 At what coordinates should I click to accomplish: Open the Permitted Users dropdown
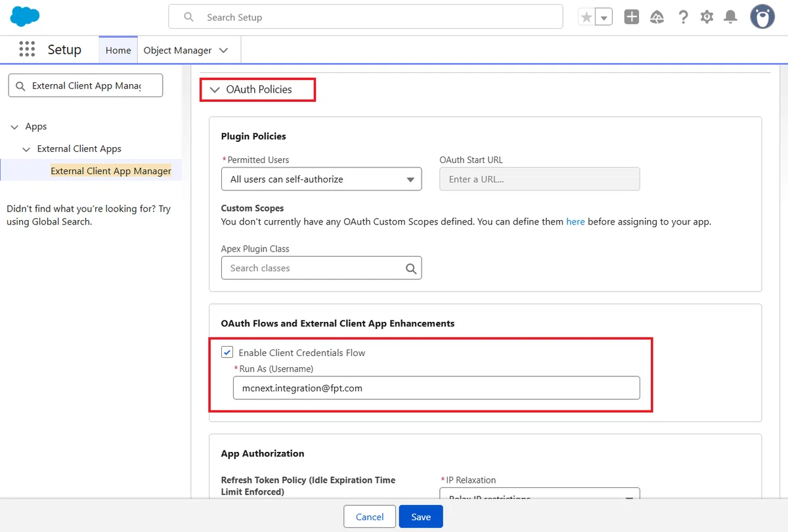pos(321,179)
